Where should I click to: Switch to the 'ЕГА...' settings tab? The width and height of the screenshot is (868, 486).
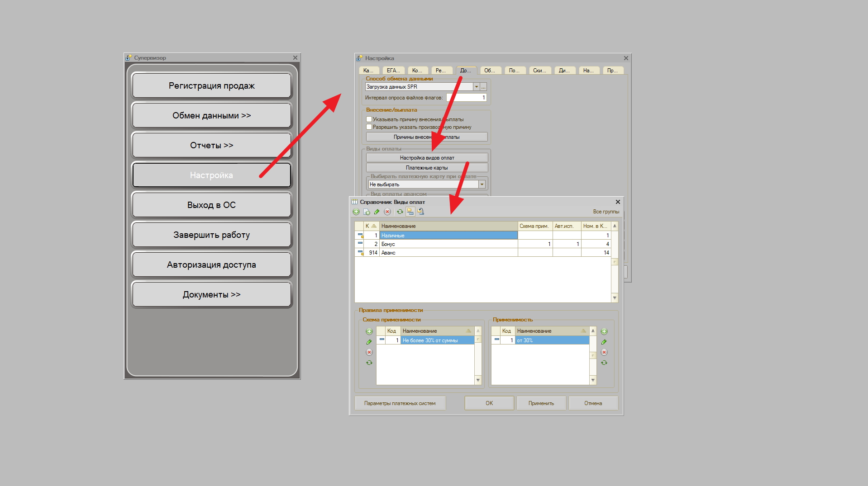click(x=393, y=71)
